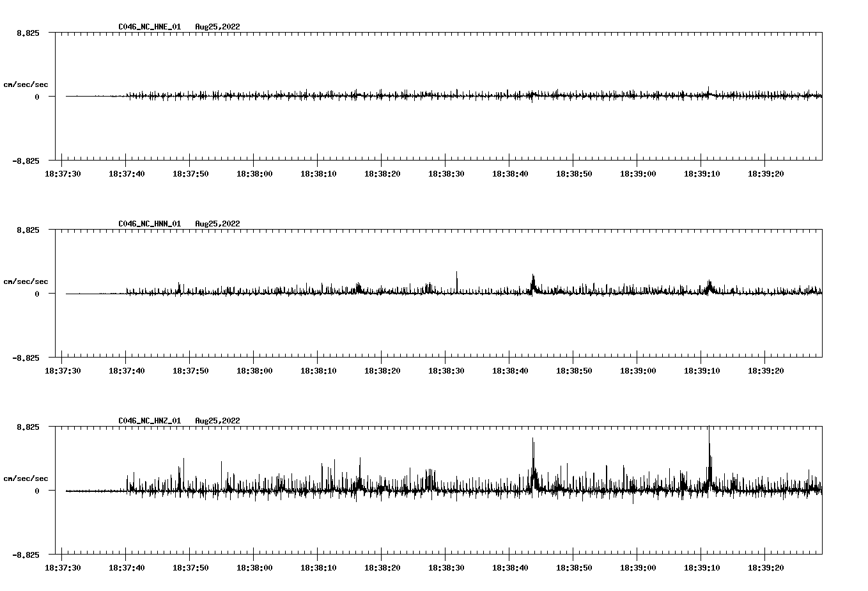Click the isolated thin spike in the HNN trace
The height and width of the screenshot is (591, 868).
(x=456, y=281)
